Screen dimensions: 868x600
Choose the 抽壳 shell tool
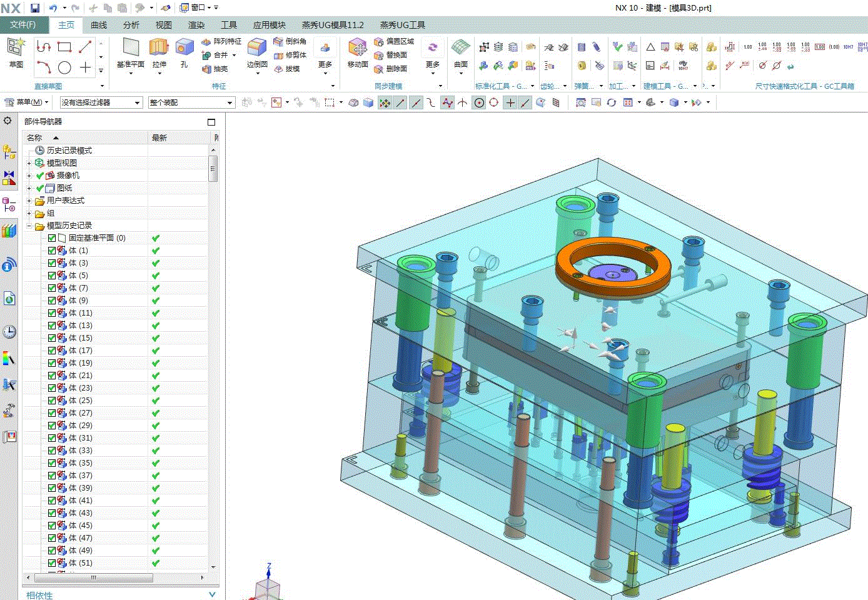[x=215, y=69]
